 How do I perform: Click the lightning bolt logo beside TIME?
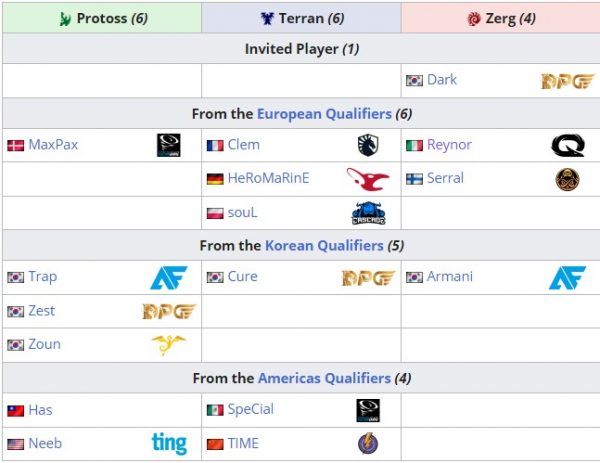[368, 443]
